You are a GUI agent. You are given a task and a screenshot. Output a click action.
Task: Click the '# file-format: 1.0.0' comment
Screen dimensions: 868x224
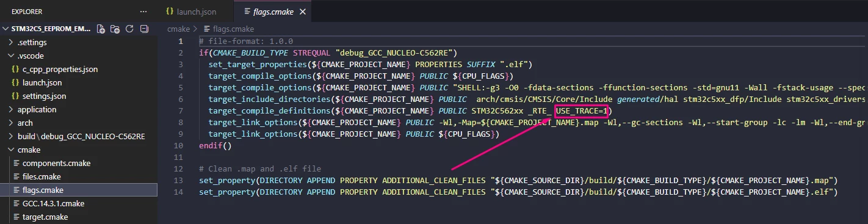point(246,41)
